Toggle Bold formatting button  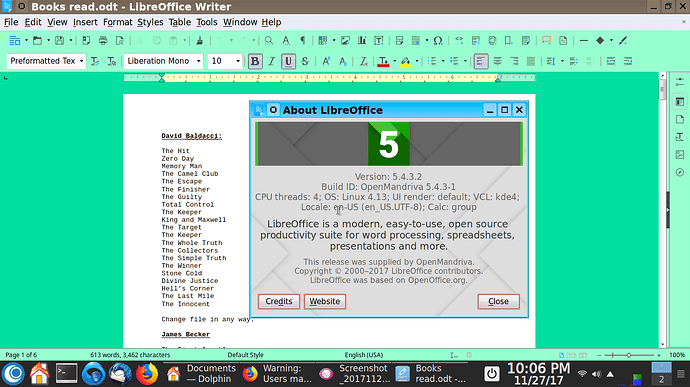click(255, 61)
